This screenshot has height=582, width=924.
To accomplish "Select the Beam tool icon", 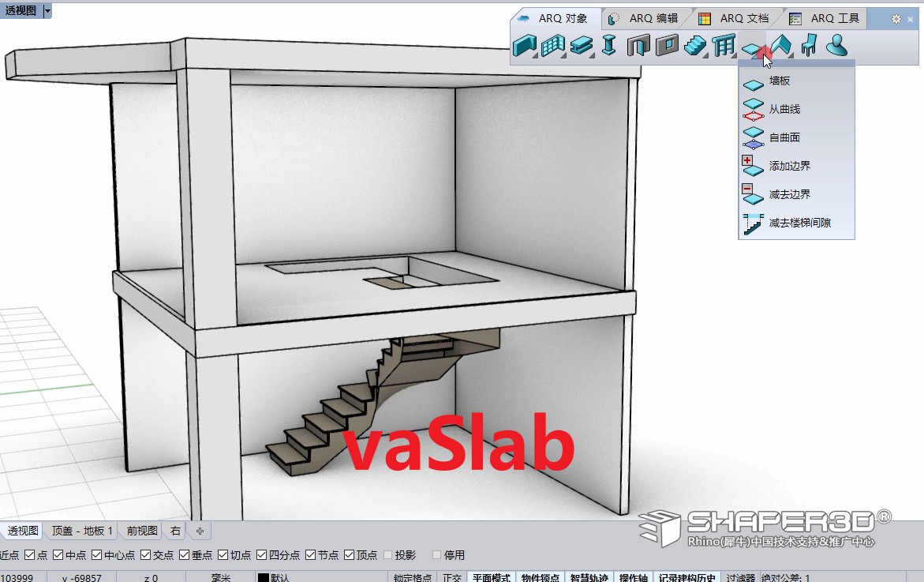I will tap(582, 45).
